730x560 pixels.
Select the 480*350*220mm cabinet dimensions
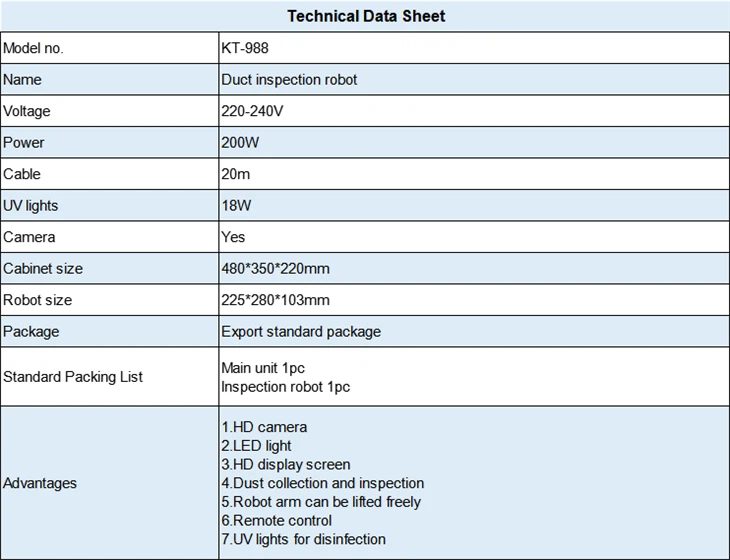pos(276,269)
